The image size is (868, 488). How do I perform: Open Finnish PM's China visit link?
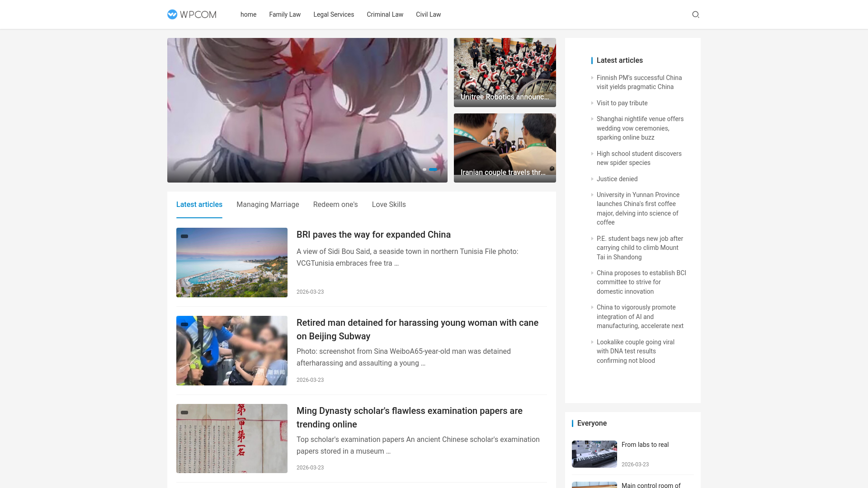click(x=639, y=82)
